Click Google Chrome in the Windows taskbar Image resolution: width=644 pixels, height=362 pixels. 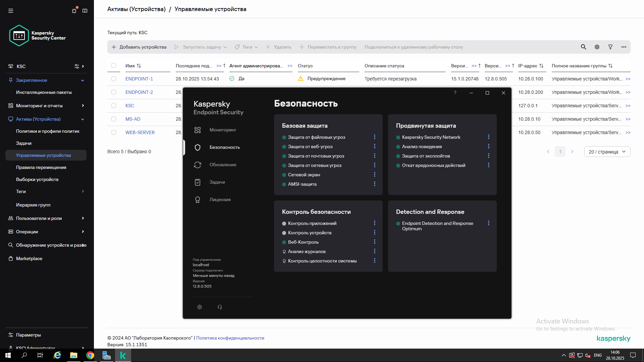click(x=90, y=355)
